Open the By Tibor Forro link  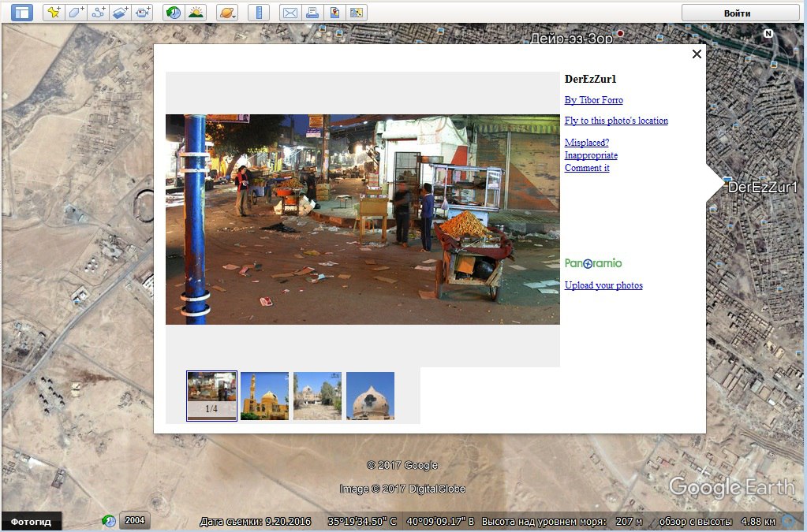pos(593,100)
